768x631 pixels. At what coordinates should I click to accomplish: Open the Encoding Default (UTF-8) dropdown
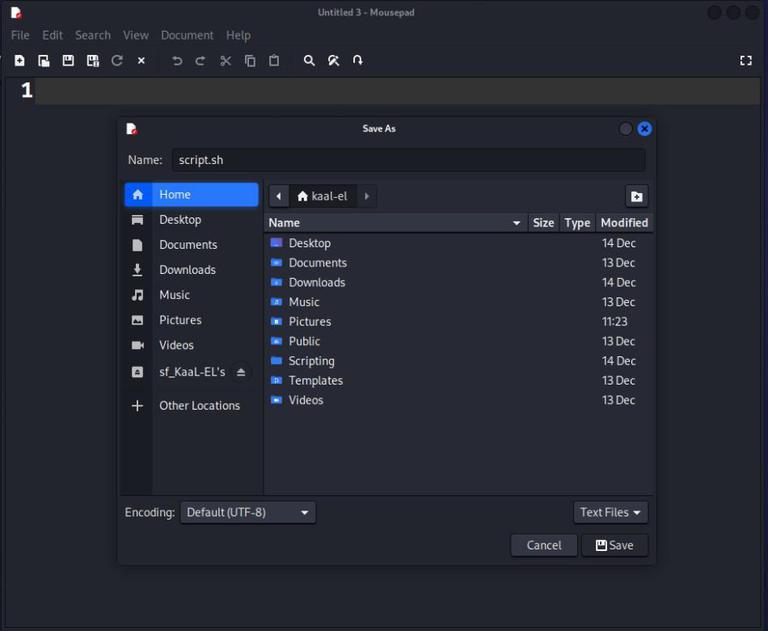(248, 512)
